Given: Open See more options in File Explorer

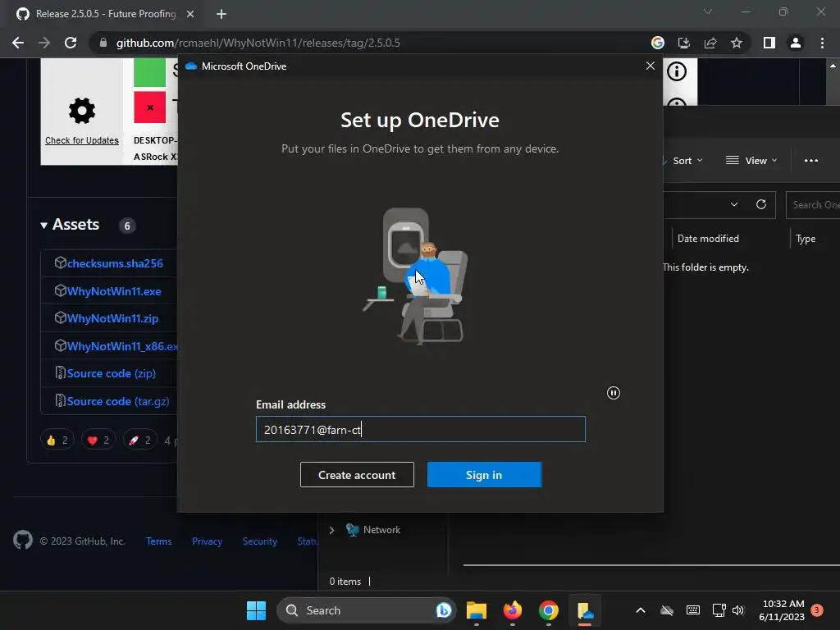Looking at the screenshot, I should 811,161.
